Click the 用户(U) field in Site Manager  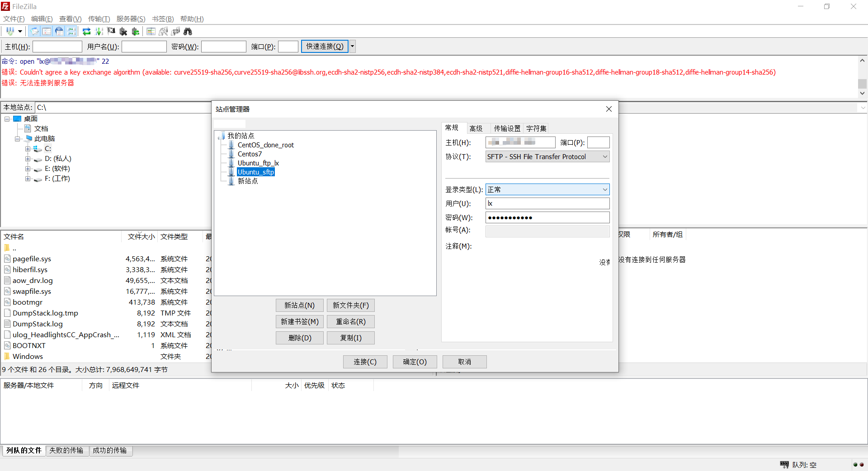pos(547,204)
